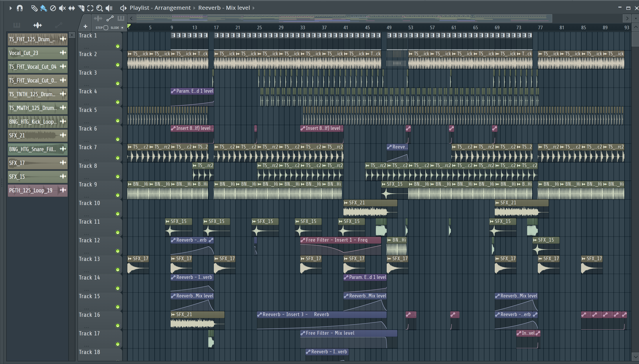Mute Track 9 with green LED

pyautogui.click(x=118, y=195)
